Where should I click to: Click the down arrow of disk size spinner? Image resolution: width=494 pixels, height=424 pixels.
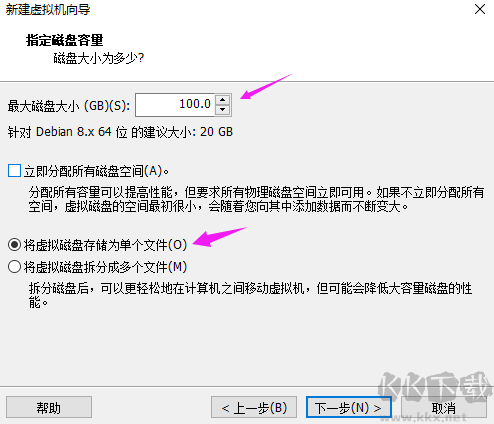(222, 110)
